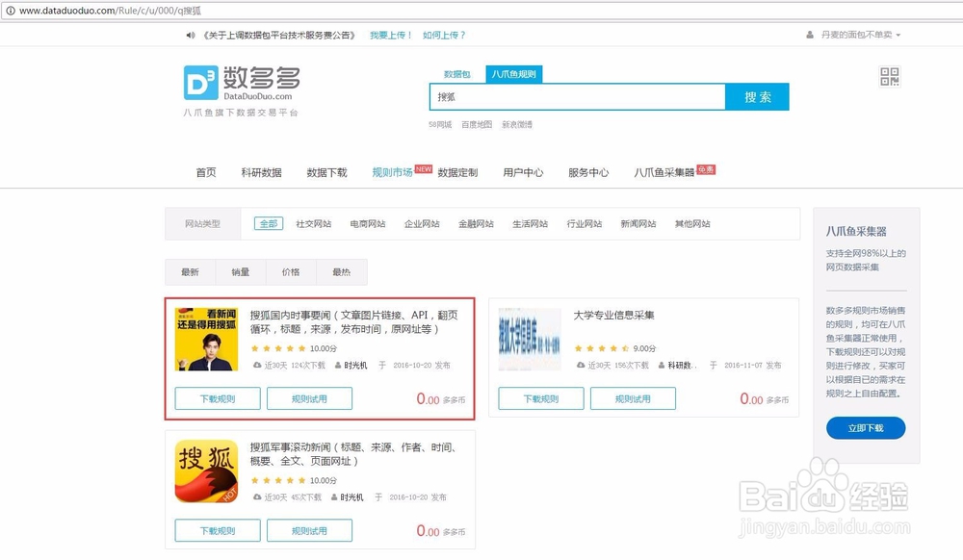This screenshot has width=963, height=560.
Task: Click the 八爪鱼采集器 sidebar heading
Action: point(856,232)
